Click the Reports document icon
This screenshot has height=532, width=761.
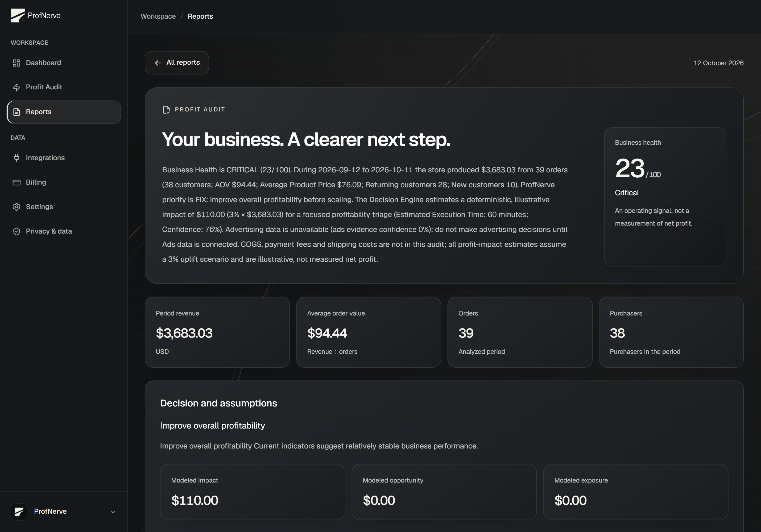click(16, 112)
